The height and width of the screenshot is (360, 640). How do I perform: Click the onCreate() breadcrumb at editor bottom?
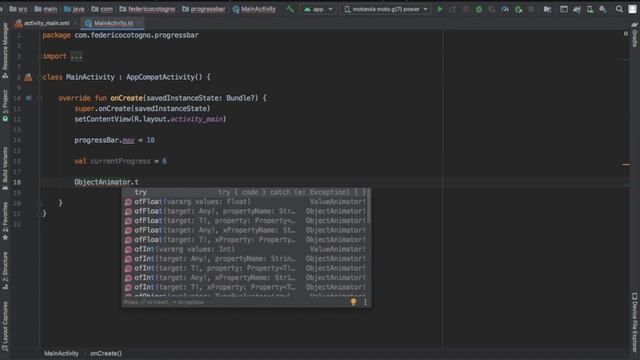pos(106,353)
